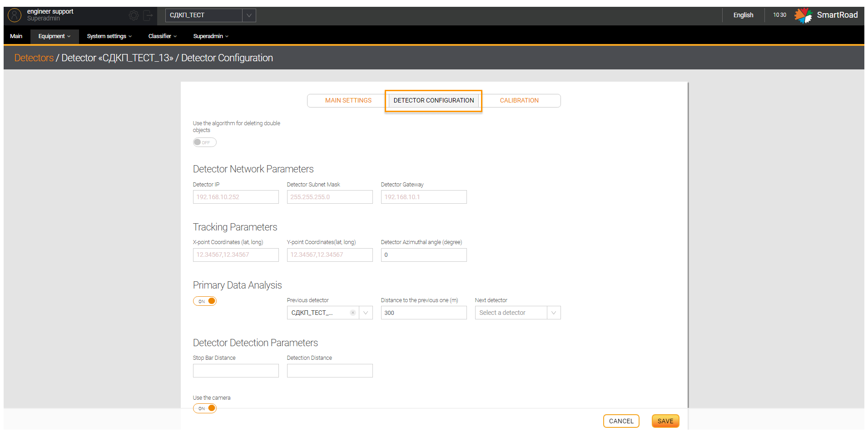This screenshot has width=868, height=436.
Task: Expand the System settings menu
Action: click(x=109, y=36)
